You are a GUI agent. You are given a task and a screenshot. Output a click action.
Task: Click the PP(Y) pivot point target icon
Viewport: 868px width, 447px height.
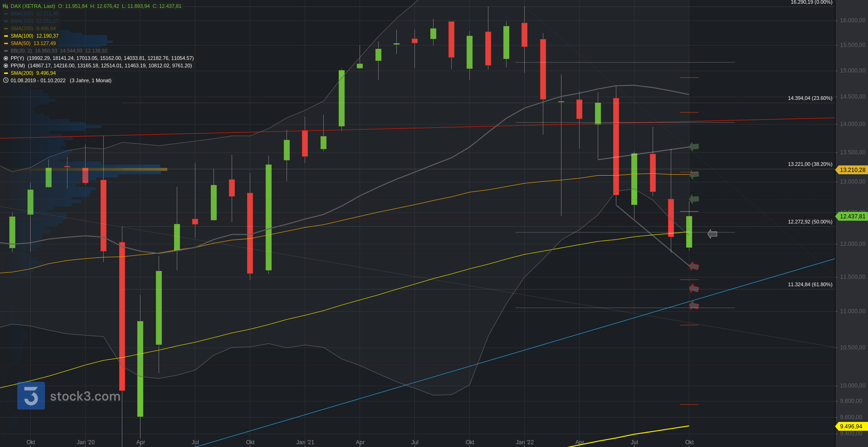point(6,58)
